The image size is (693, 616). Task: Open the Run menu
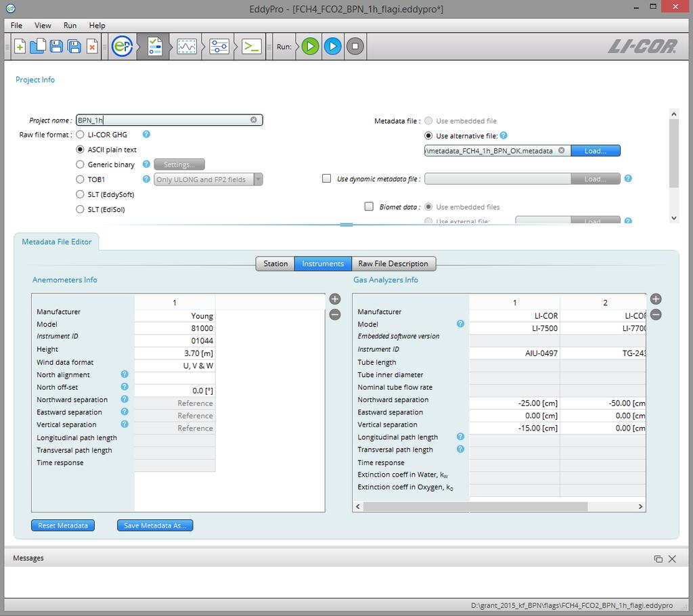click(x=70, y=25)
